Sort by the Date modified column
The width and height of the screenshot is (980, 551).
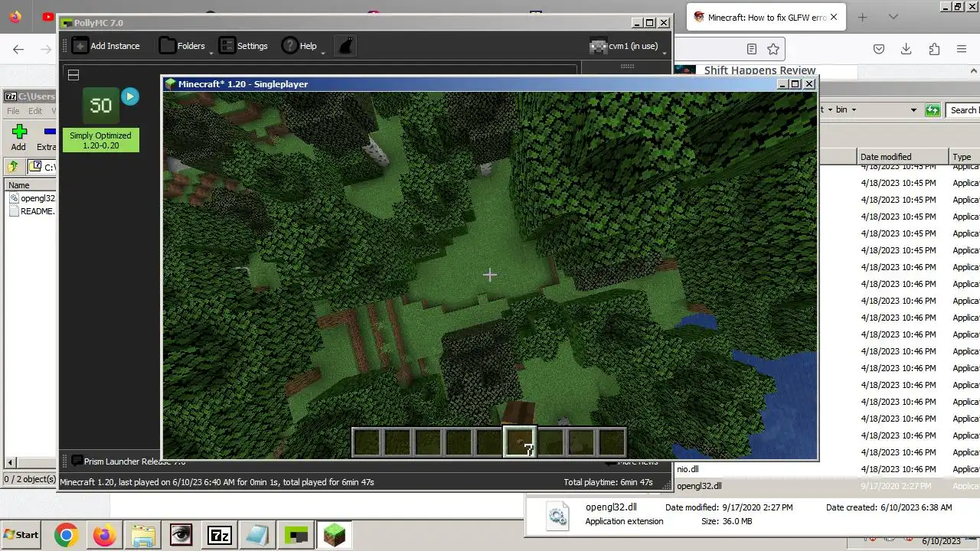(902, 157)
